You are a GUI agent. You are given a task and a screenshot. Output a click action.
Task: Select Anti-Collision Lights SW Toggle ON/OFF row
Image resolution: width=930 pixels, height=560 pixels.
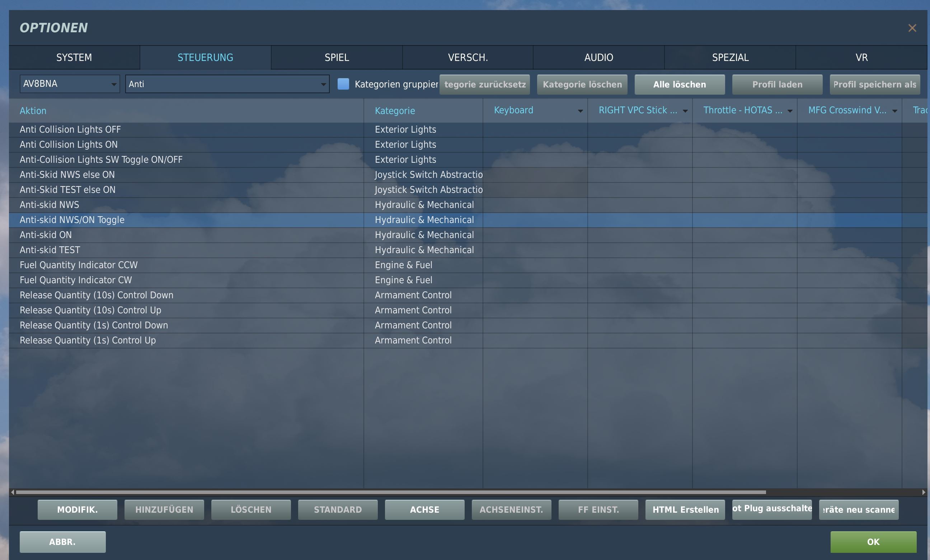pos(468,160)
